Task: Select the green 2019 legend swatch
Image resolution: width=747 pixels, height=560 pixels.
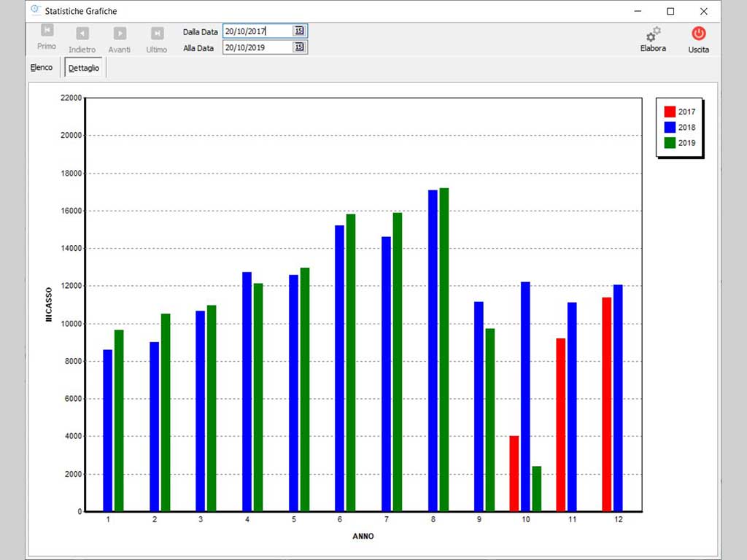Action: 670,143
